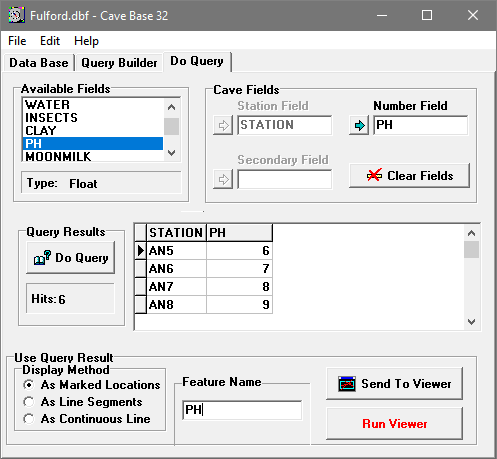This screenshot has height=459, width=497.
Task: Select WATER in Available Fields list
Action: (93, 105)
